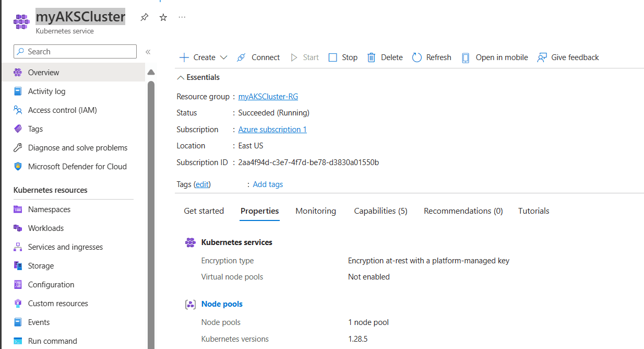Click the Access control (IAM) icon
The height and width of the screenshot is (349, 644).
pos(18,110)
